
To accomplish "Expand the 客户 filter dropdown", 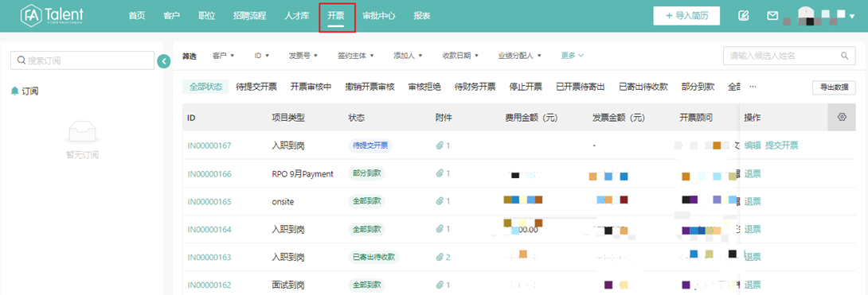I will coord(224,56).
